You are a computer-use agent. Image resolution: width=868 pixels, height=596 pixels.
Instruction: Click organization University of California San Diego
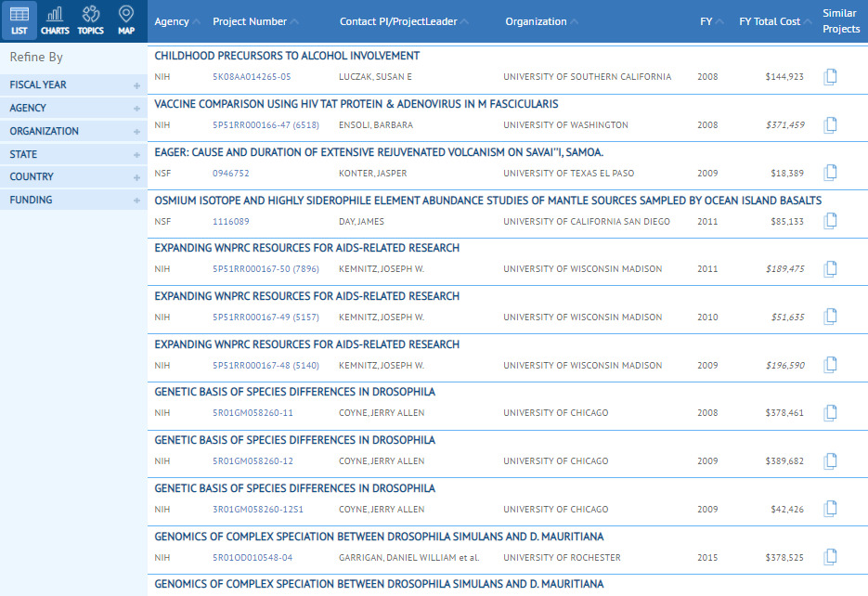coord(586,221)
